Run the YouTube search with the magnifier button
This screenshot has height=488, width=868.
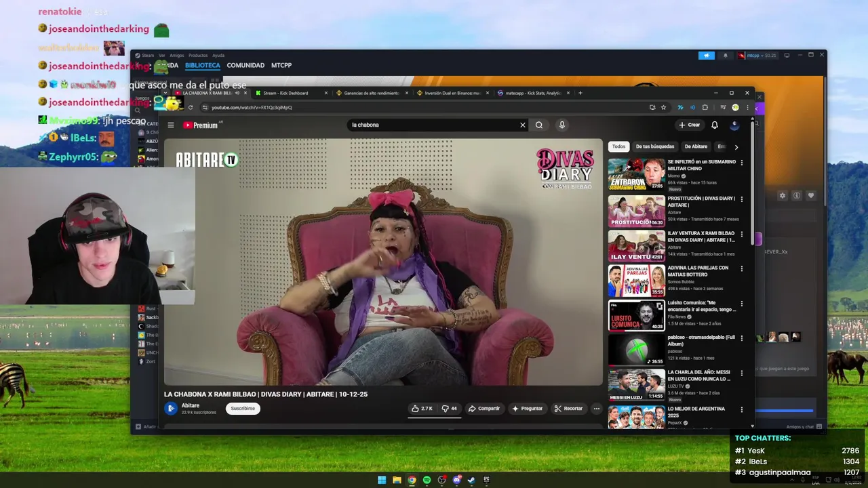[539, 125]
